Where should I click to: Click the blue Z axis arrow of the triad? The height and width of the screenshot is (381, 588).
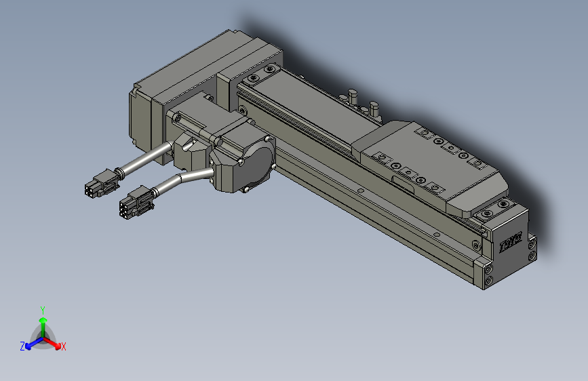click(34, 343)
